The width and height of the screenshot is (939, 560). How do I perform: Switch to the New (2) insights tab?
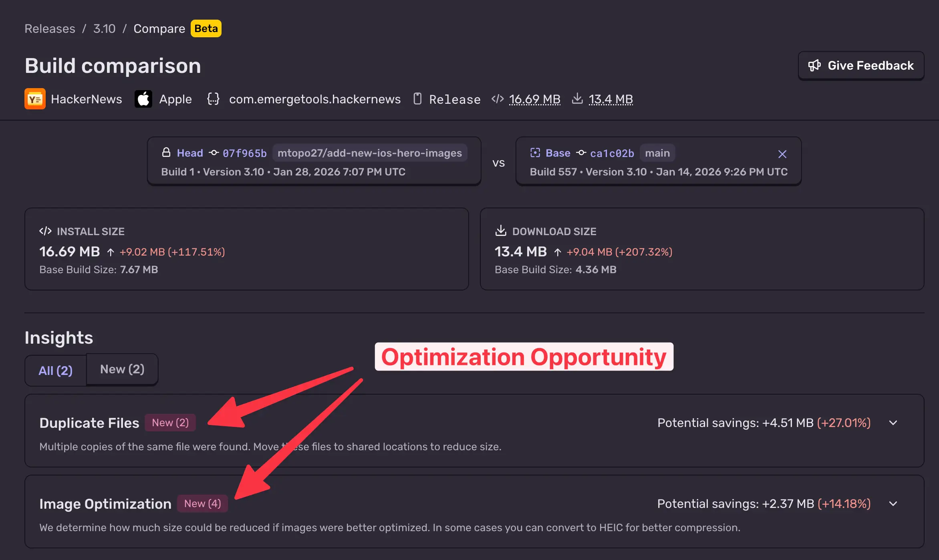coord(122,369)
